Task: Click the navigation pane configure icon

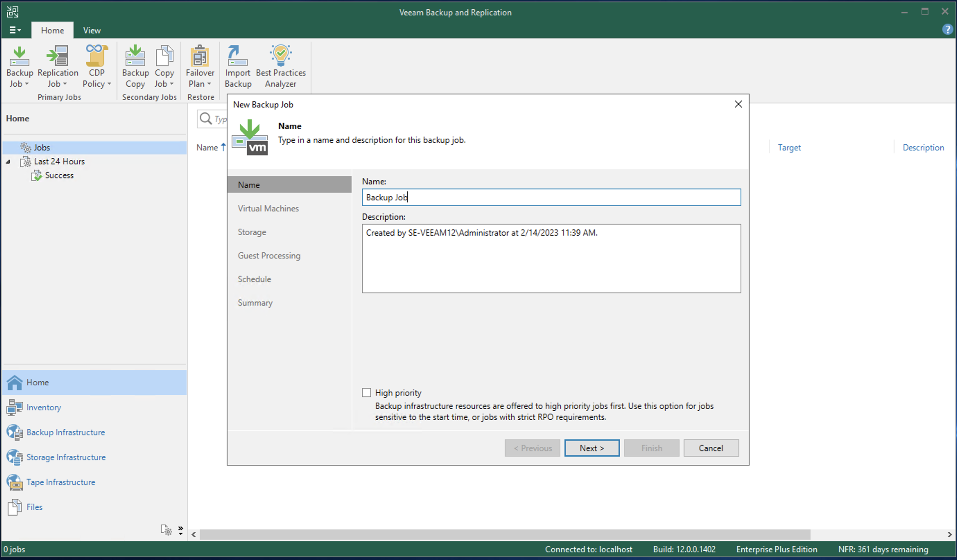Action: click(166, 530)
